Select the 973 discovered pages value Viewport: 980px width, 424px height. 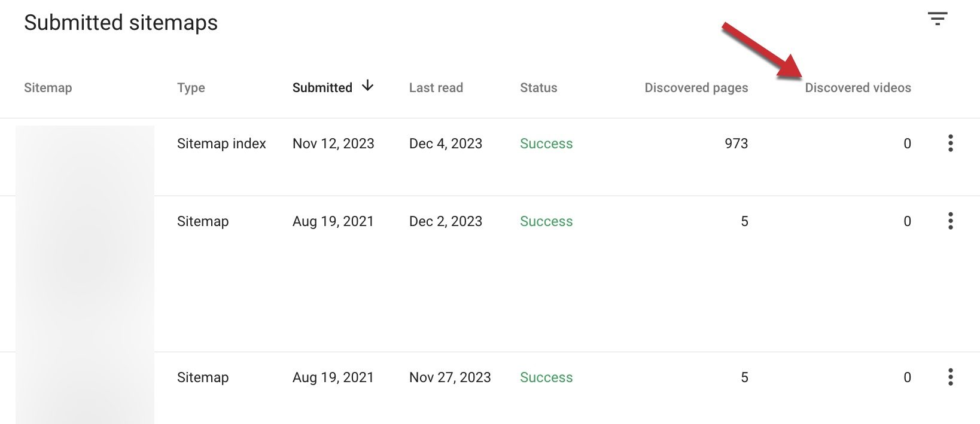point(736,144)
